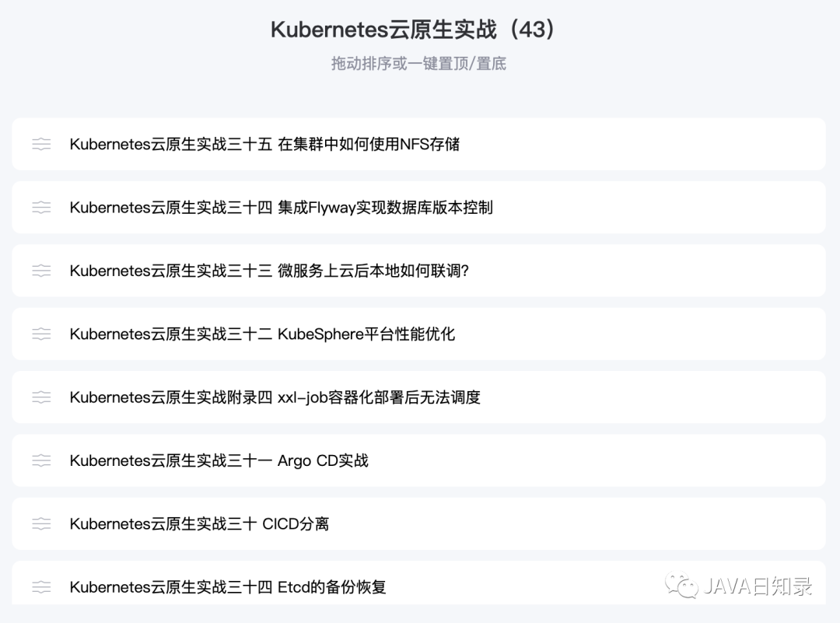Click the drag handle beside NFS存储 article
Image resolution: width=840 pixels, height=623 pixels.
[x=41, y=144]
